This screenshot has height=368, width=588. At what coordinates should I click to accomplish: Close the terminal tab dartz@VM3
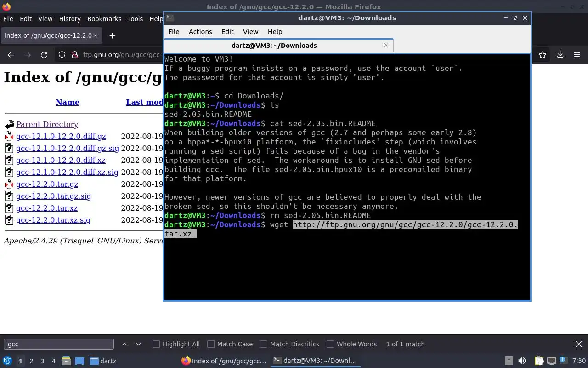(x=386, y=45)
